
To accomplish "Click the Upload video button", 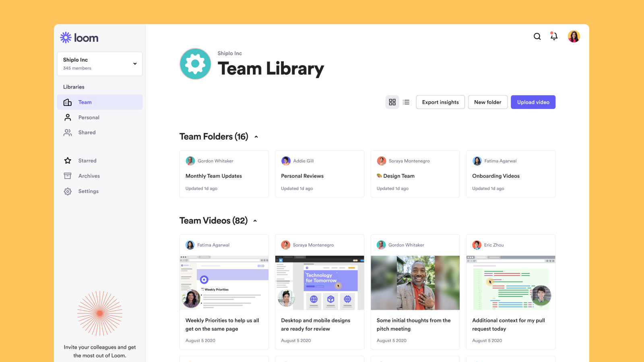I will pos(533,102).
